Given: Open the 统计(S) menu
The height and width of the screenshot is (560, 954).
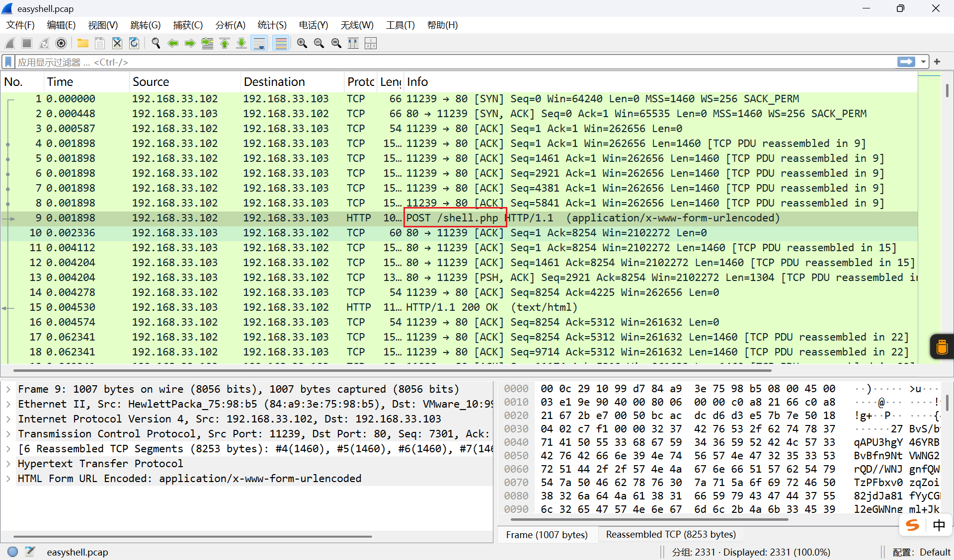Looking at the screenshot, I should coord(272,25).
